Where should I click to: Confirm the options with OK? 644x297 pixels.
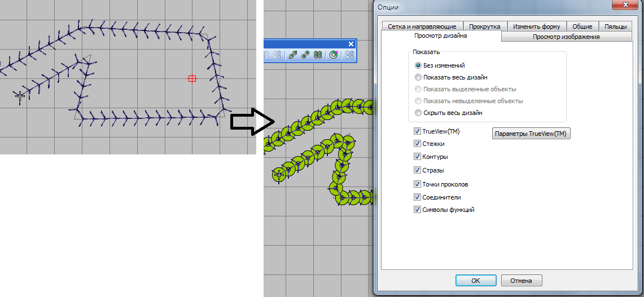pos(476,281)
